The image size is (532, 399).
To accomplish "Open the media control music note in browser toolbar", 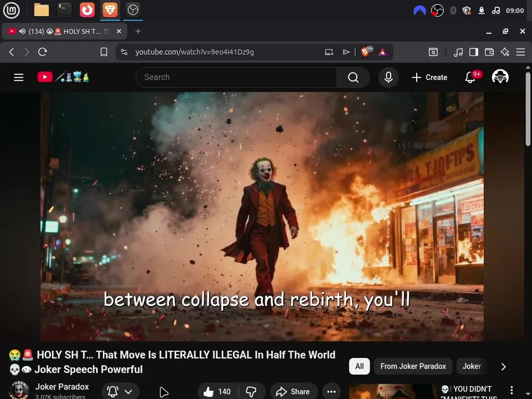I will pos(458,52).
